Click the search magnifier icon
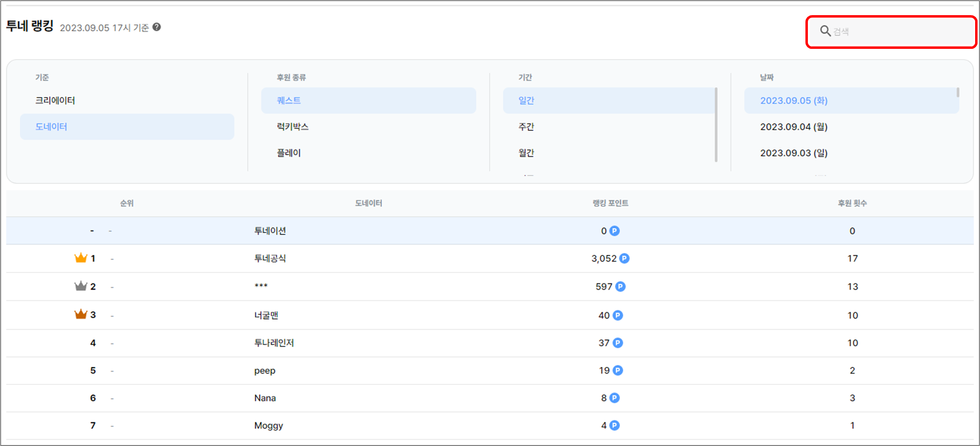This screenshot has width=980, height=446. click(825, 31)
